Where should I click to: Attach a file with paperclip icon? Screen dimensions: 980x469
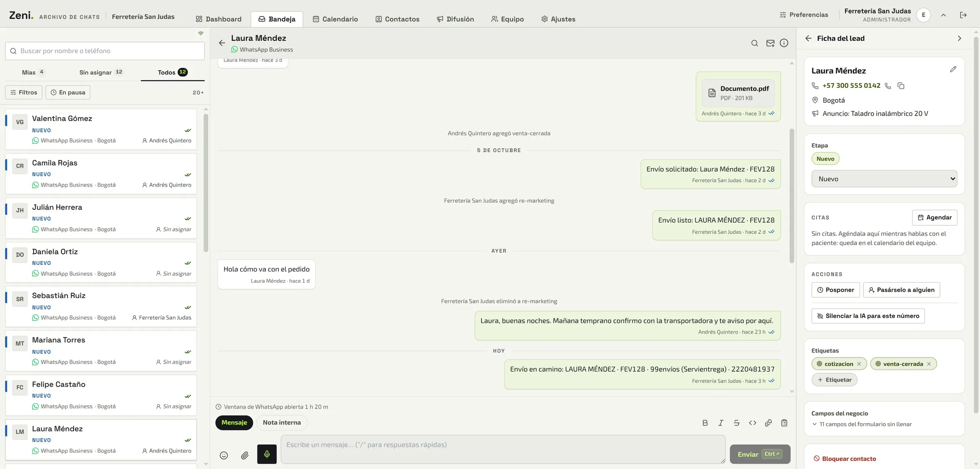pyautogui.click(x=245, y=455)
